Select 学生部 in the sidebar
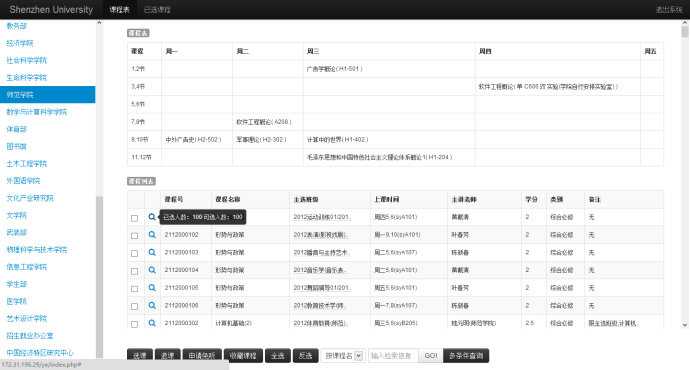 tap(17, 284)
